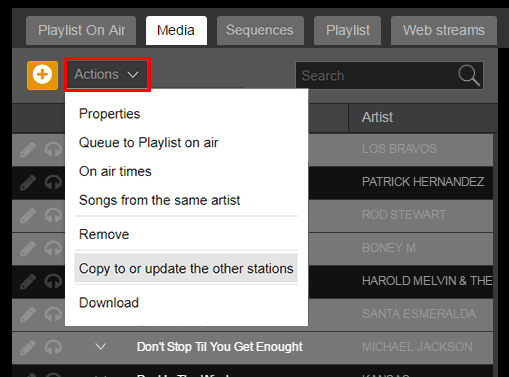The height and width of the screenshot is (377, 509).
Task: Open the Web streams tab
Action: click(444, 30)
